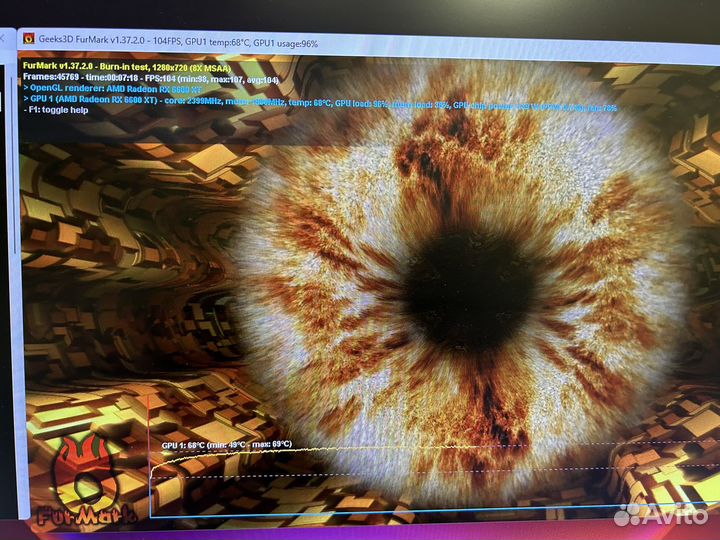
Task: Click the 'GPU 1: 68°C' temperature graph label
Action: [225, 445]
